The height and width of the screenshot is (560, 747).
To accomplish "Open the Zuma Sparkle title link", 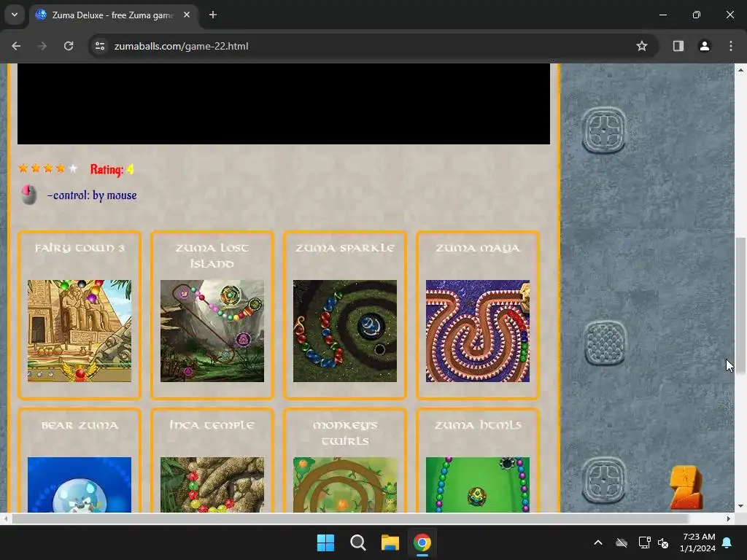I will click(x=345, y=248).
